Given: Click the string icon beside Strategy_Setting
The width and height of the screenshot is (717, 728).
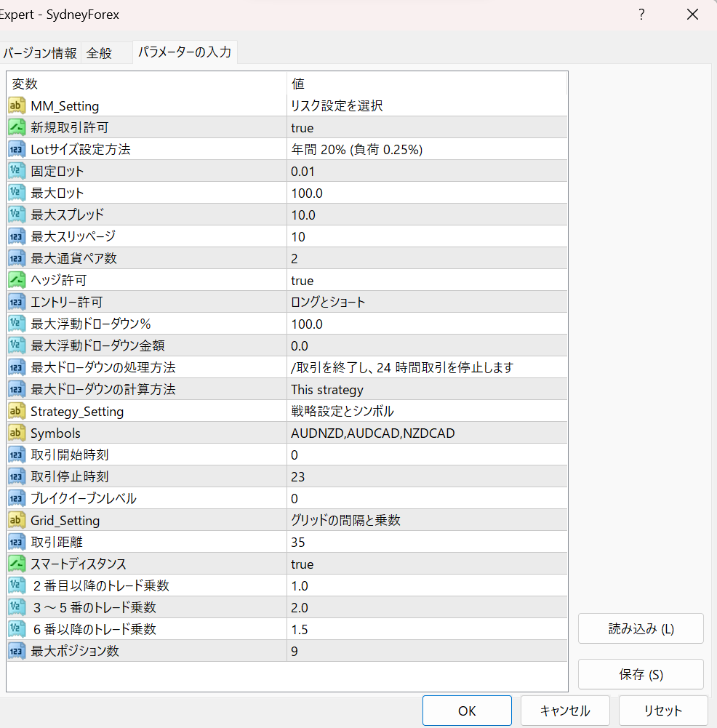Looking at the screenshot, I should (16, 411).
